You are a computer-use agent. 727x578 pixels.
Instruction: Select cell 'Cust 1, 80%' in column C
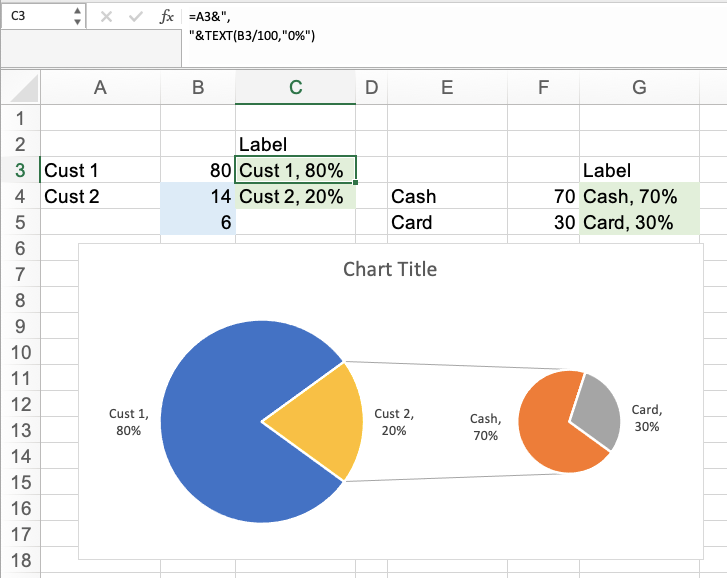(x=295, y=170)
